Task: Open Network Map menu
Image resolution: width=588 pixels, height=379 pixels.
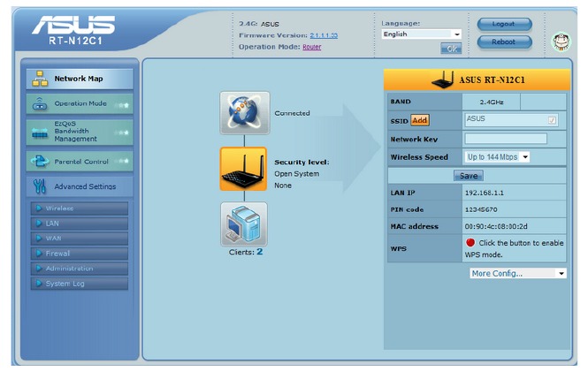Action: pyautogui.click(x=80, y=79)
